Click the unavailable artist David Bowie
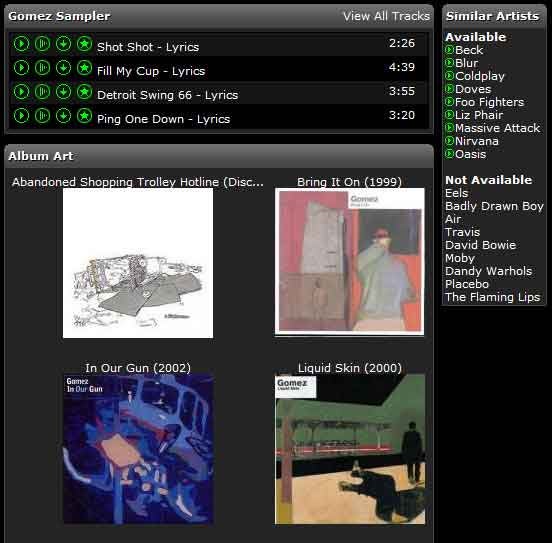This screenshot has height=543, width=552. click(481, 245)
